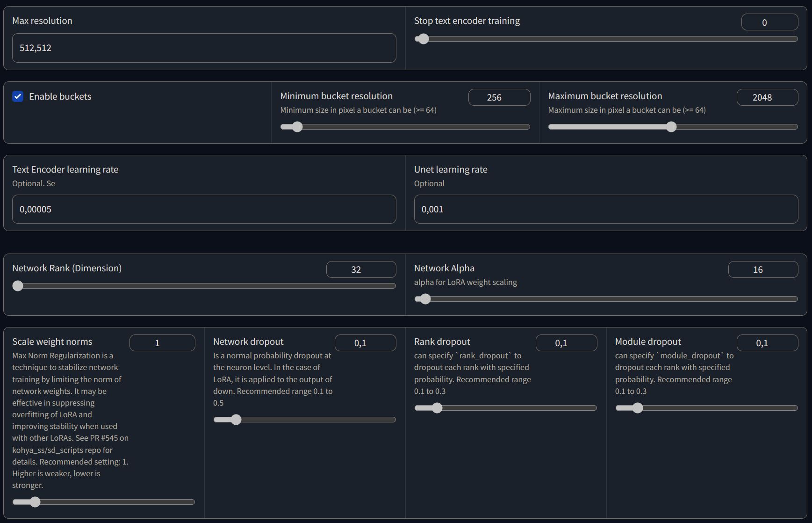The height and width of the screenshot is (523, 812).
Task: Click the Minimum bucket resolution slider handle
Action: point(297,127)
